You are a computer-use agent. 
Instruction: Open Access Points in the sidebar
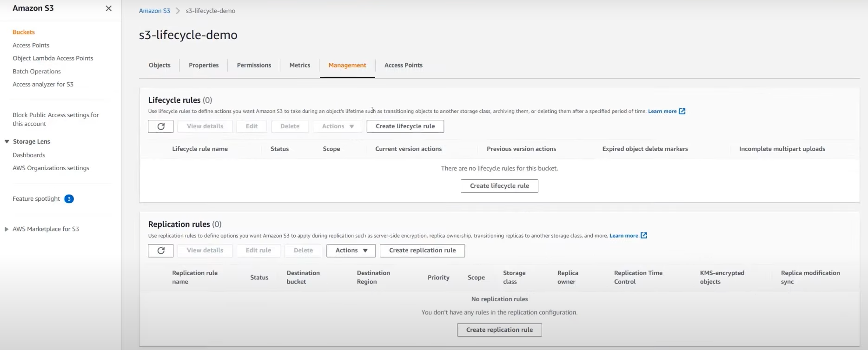pos(31,45)
